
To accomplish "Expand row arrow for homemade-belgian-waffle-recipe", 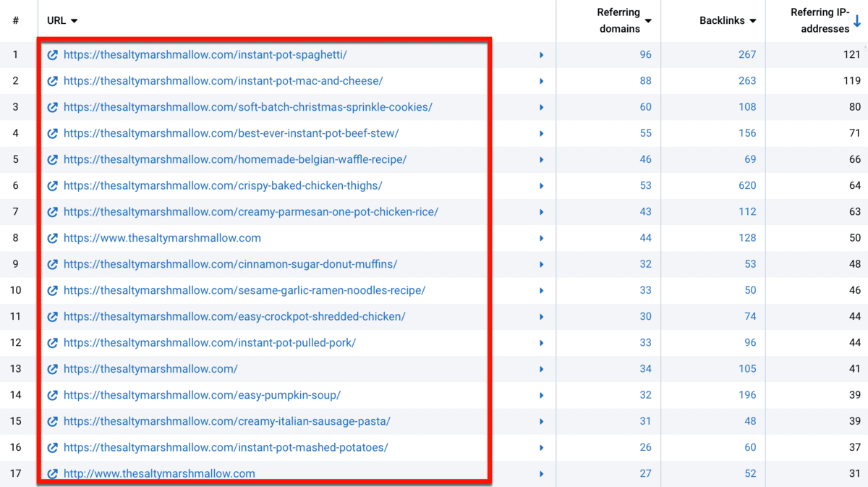I will coord(541,159).
